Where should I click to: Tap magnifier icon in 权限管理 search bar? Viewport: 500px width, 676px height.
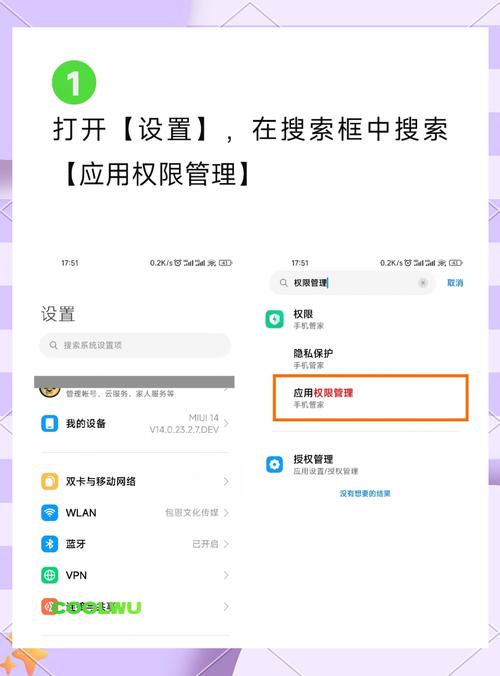pyautogui.click(x=283, y=283)
